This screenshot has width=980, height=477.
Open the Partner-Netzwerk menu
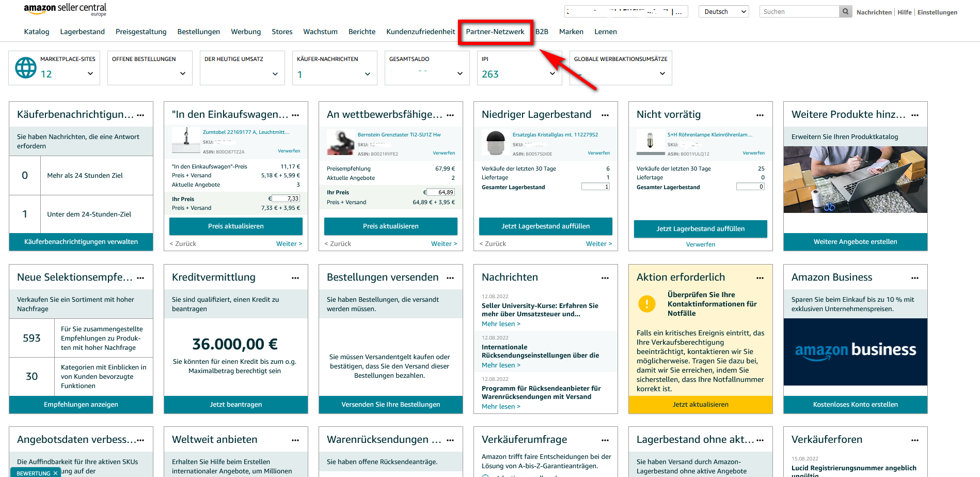[495, 32]
